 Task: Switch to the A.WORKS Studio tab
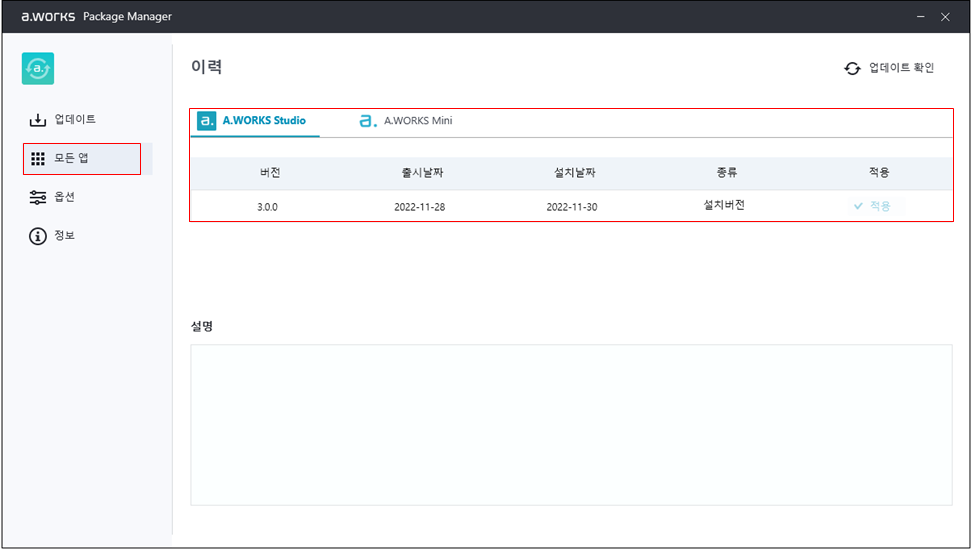pyautogui.click(x=255, y=122)
